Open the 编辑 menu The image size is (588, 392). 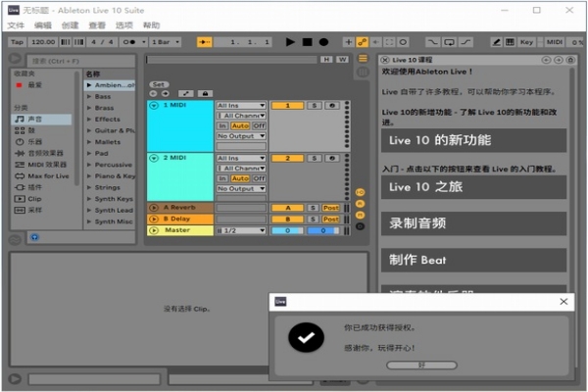43,25
